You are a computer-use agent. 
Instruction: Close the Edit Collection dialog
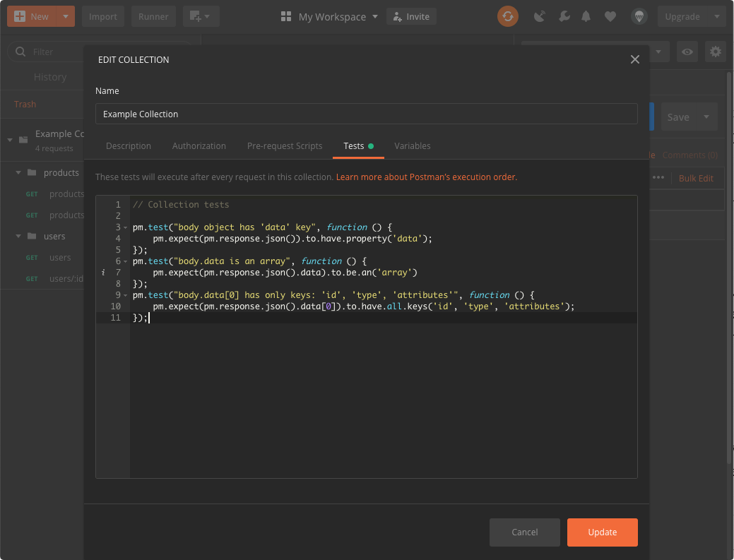point(635,59)
